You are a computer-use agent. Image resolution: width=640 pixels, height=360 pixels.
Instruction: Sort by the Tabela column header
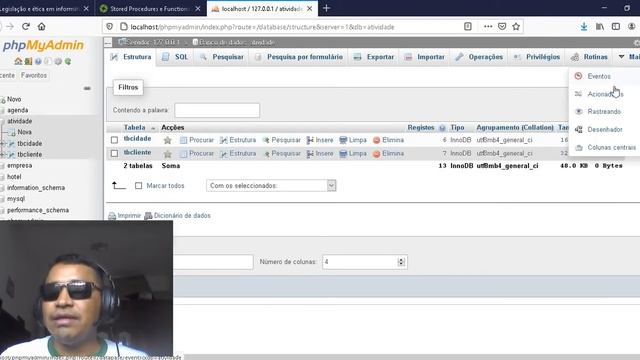135,128
